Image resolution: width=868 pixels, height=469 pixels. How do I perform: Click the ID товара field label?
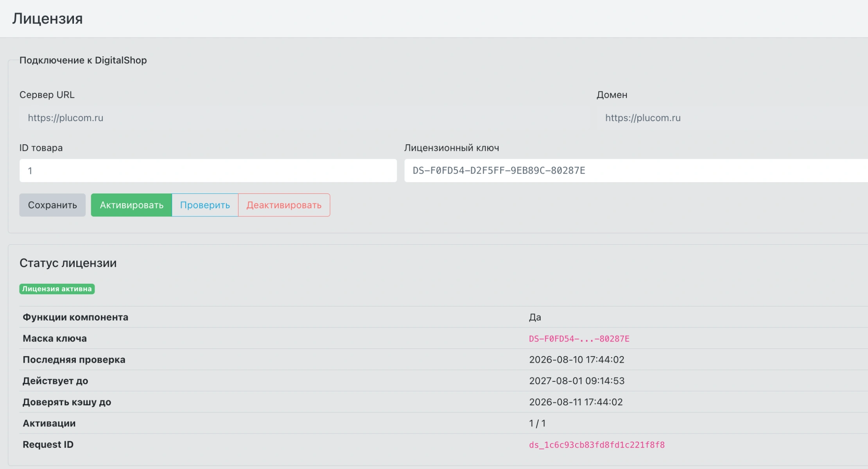click(x=41, y=148)
